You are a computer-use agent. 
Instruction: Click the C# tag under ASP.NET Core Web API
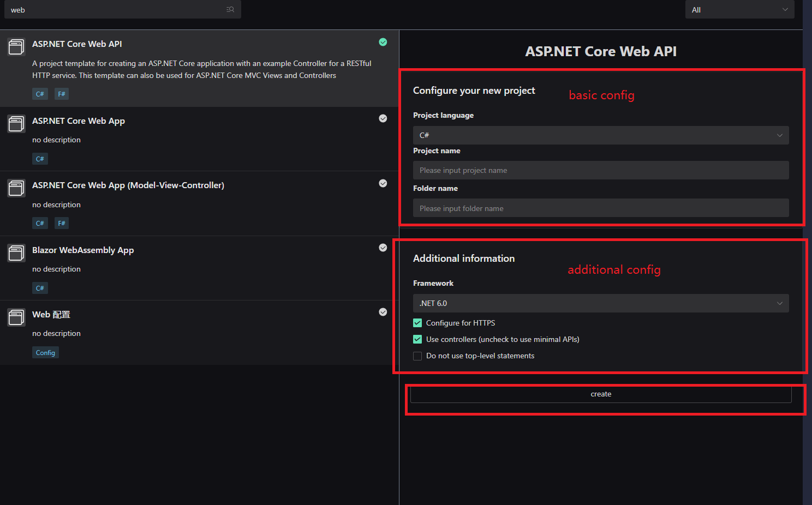(x=40, y=94)
